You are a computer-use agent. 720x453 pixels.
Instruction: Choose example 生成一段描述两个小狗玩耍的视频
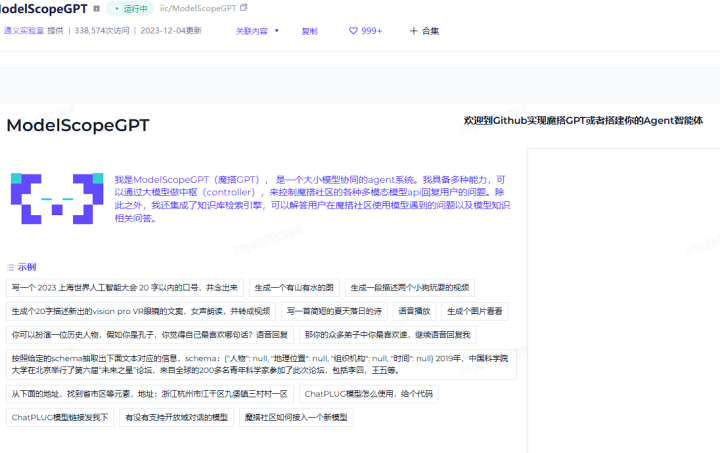pyautogui.click(x=410, y=288)
